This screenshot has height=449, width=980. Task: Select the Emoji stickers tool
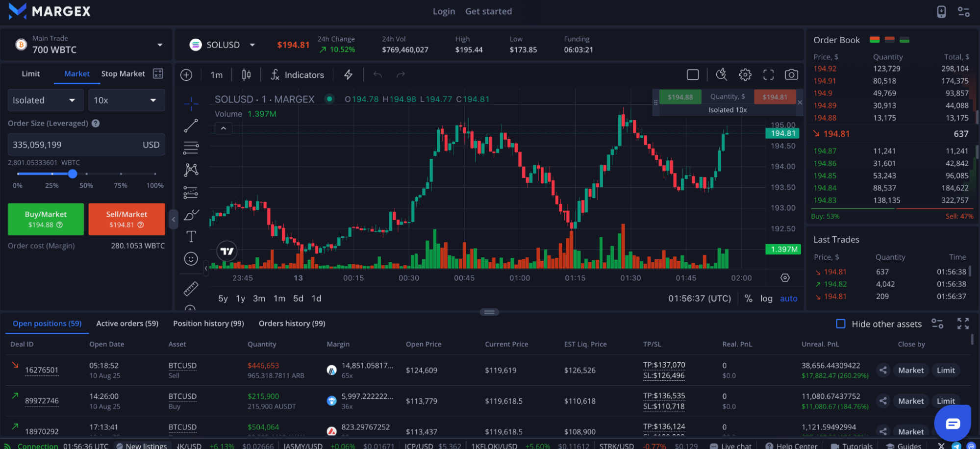(191, 258)
